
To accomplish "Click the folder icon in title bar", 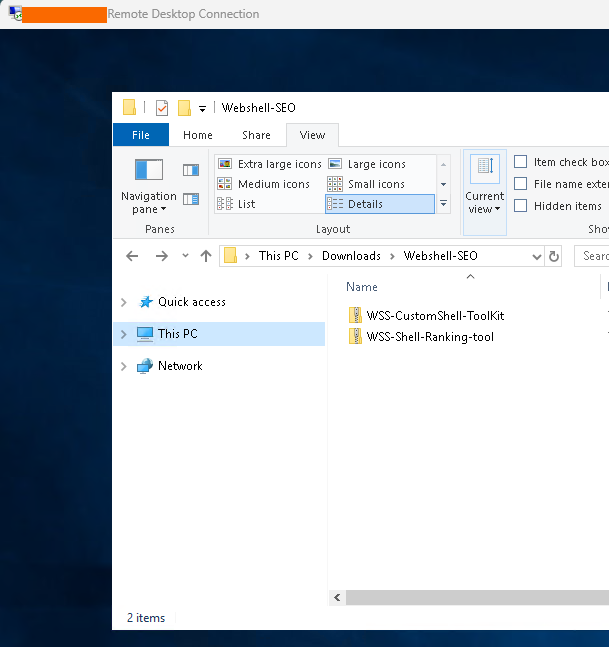I will [130, 107].
